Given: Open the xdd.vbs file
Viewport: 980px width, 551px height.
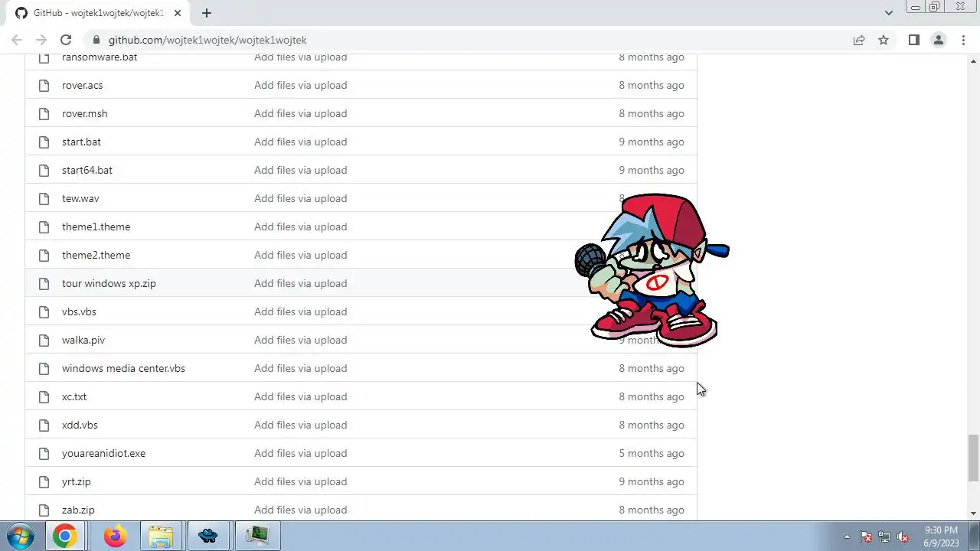Looking at the screenshot, I should click(x=80, y=425).
